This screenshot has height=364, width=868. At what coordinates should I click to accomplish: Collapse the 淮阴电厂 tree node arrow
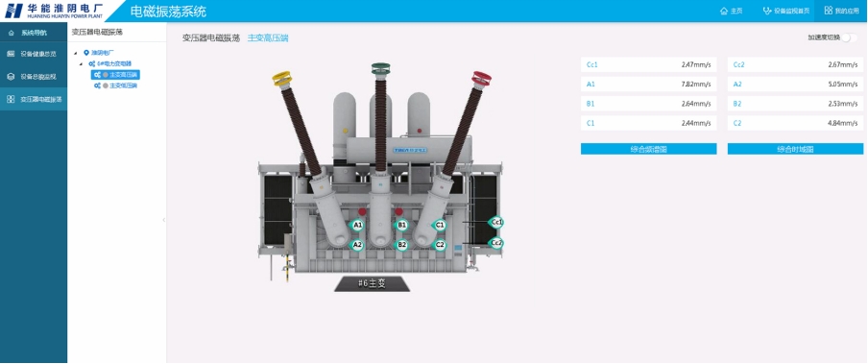[x=75, y=53]
